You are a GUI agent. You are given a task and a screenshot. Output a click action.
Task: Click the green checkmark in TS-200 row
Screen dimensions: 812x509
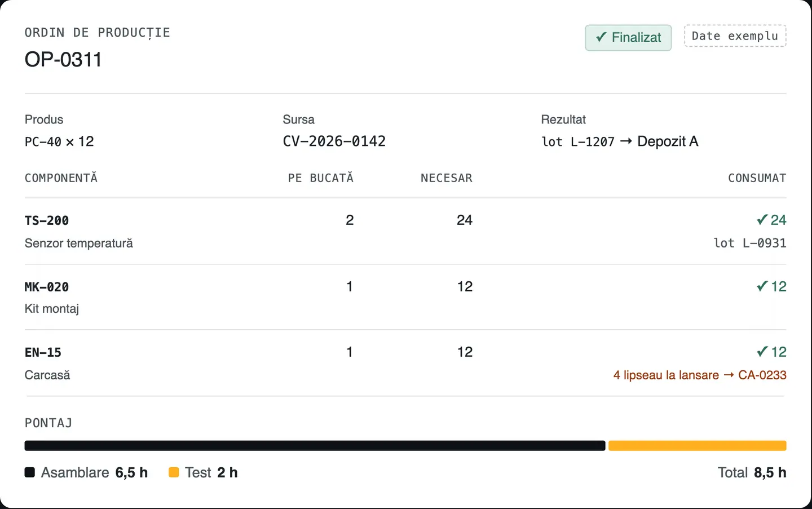[762, 220]
